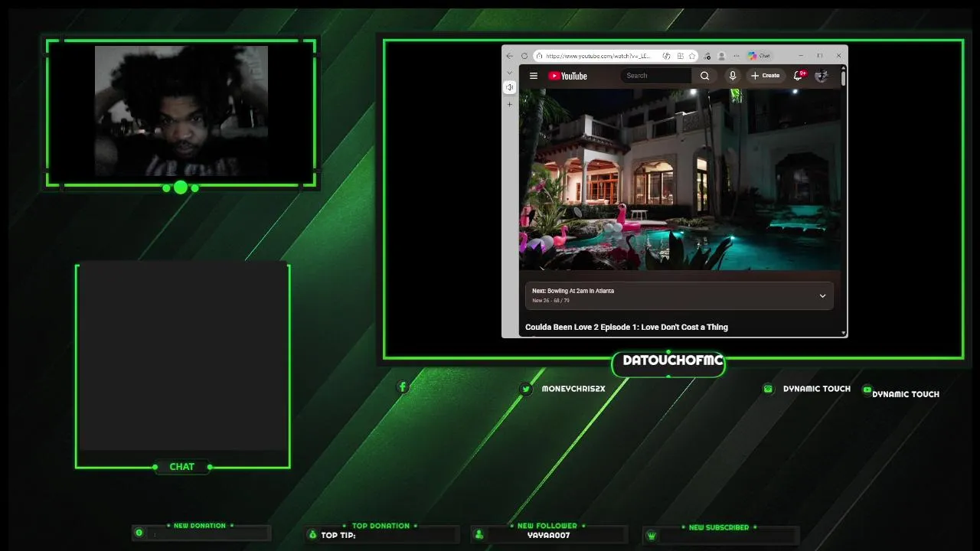Open split screen icon in address bar

pyautogui.click(x=680, y=56)
